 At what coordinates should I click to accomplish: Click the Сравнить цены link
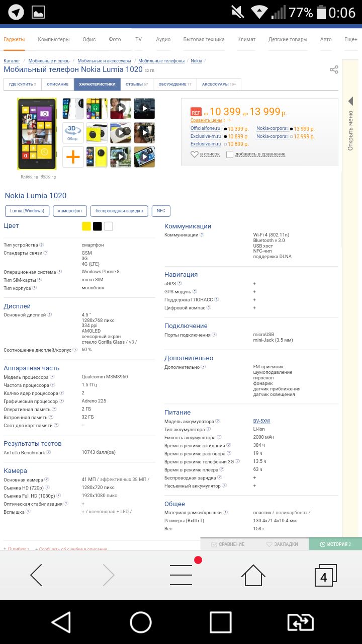206,120
